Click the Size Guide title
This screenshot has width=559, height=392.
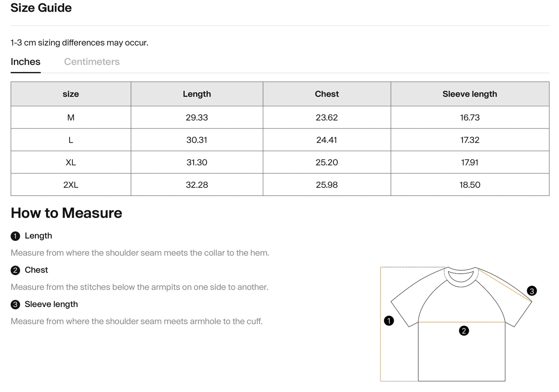(41, 8)
